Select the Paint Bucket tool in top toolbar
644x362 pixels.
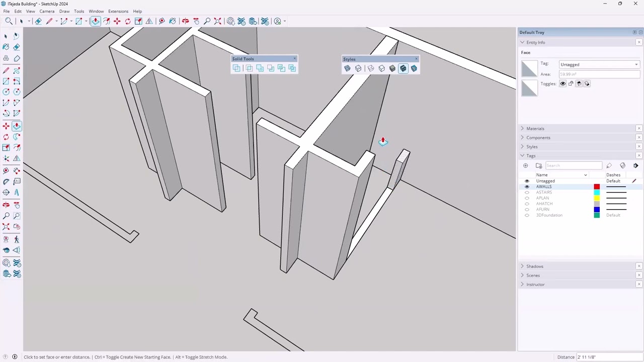(x=173, y=21)
